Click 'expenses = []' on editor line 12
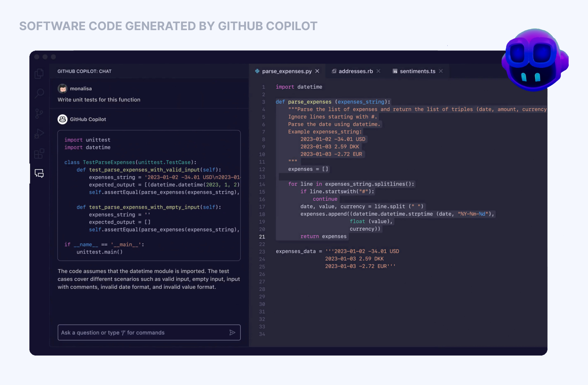 coord(308,169)
